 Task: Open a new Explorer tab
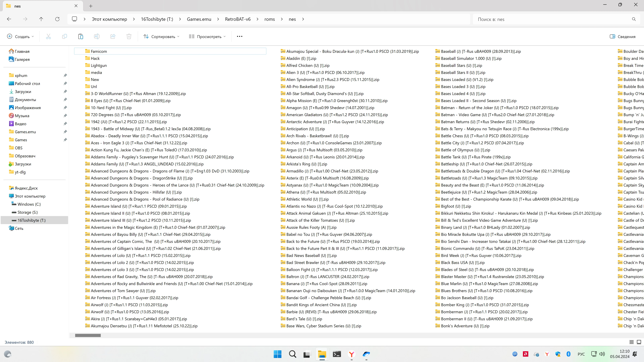click(x=91, y=6)
